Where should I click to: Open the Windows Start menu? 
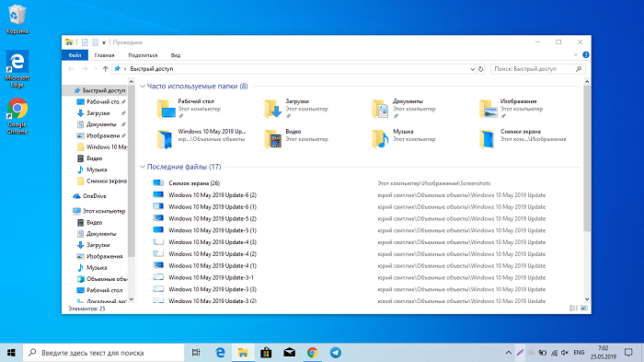(x=11, y=353)
